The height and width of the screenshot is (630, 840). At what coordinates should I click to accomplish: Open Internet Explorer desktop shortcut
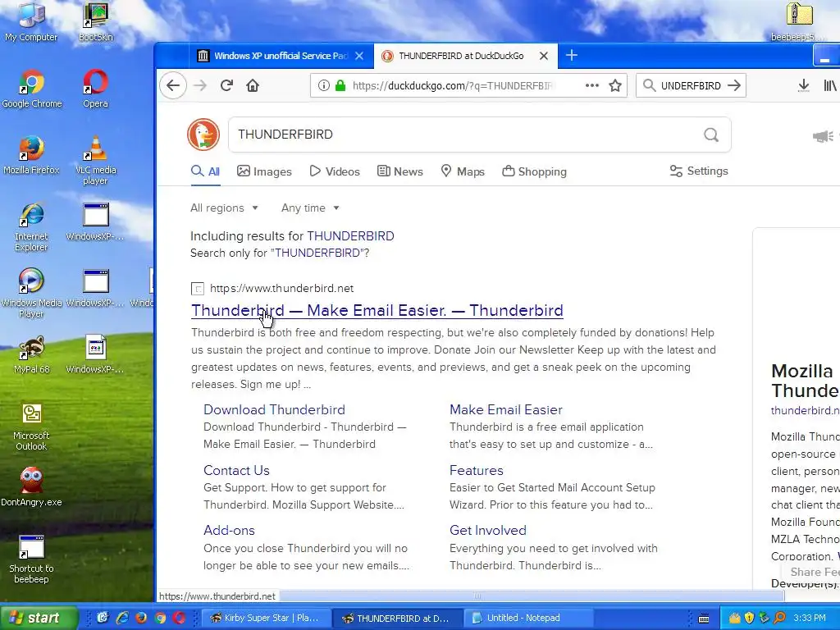pyautogui.click(x=31, y=226)
